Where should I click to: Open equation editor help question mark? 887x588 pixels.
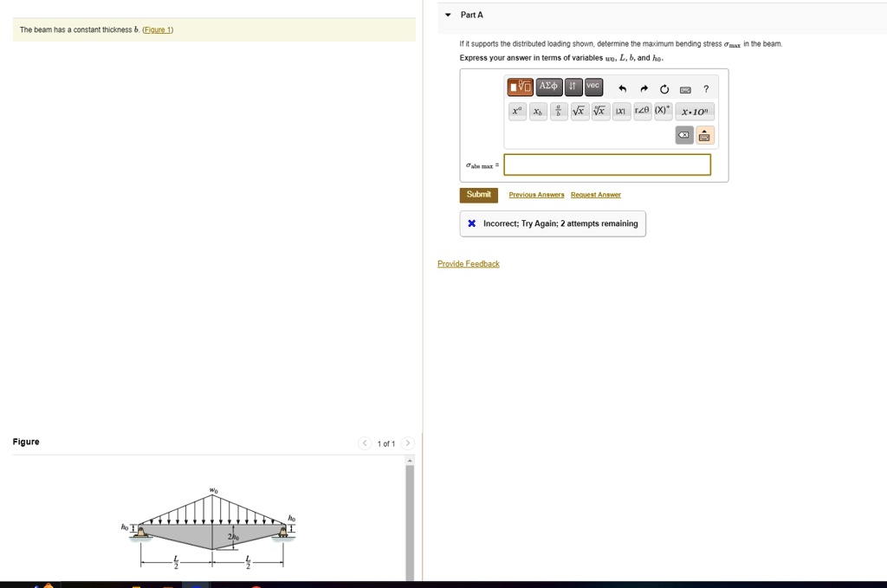[x=706, y=88]
